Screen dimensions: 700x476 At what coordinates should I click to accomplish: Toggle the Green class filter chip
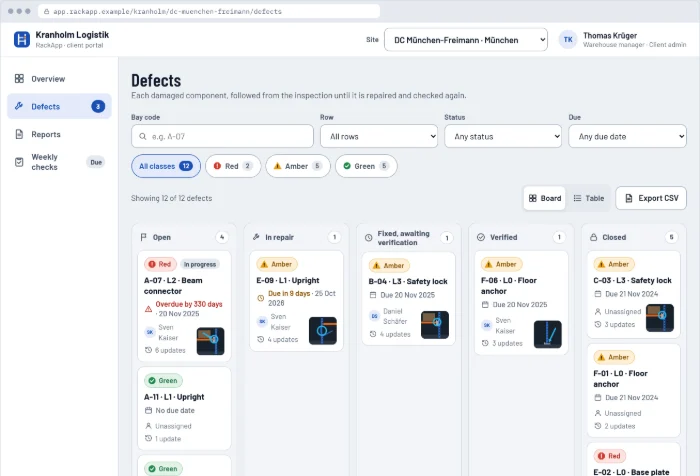click(x=366, y=166)
